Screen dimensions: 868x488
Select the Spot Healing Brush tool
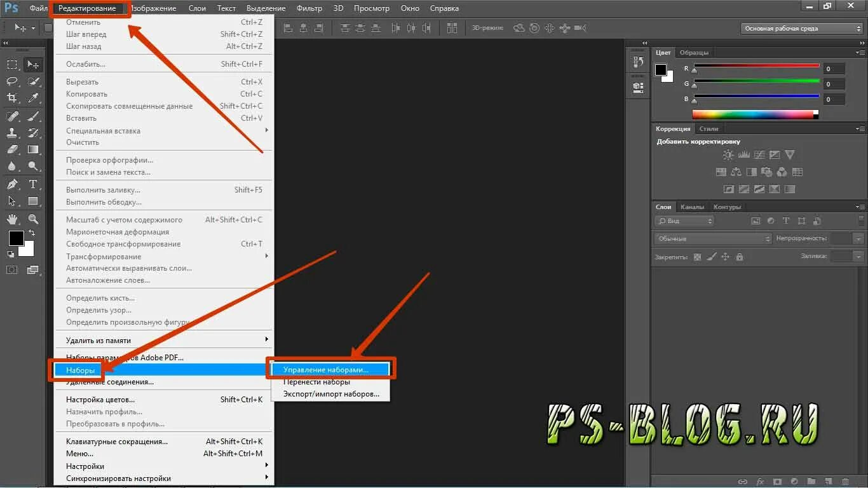(12, 116)
